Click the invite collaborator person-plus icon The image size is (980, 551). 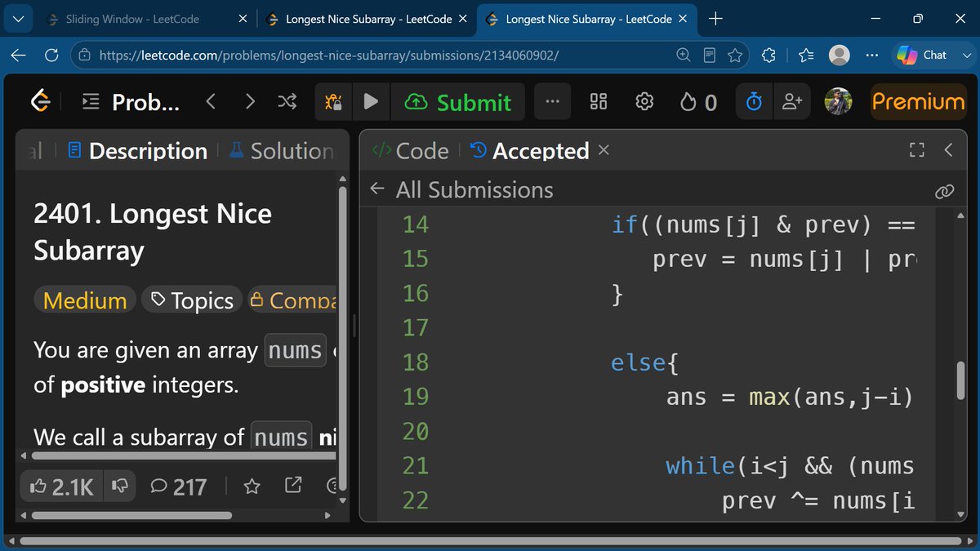[x=791, y=102]
